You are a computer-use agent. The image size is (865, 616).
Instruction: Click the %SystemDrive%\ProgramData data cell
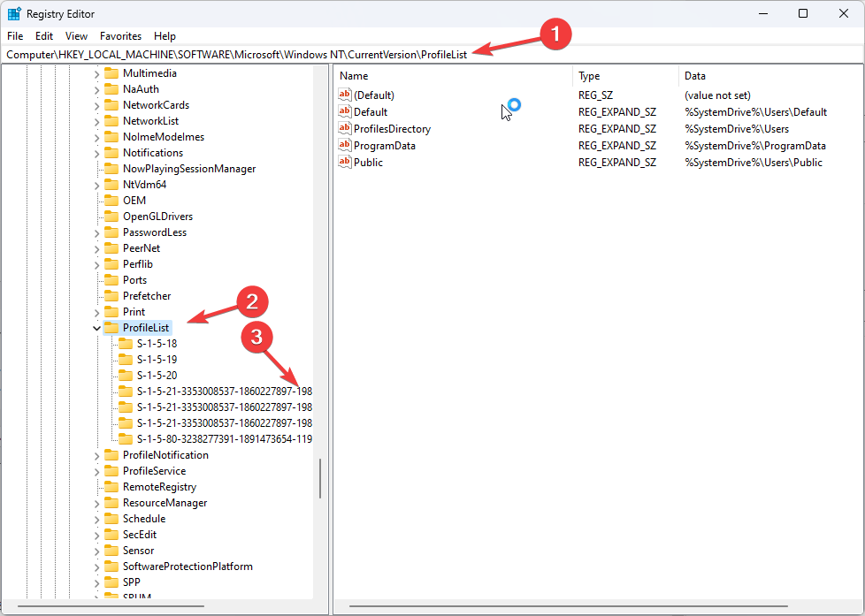tap(755, 146)
